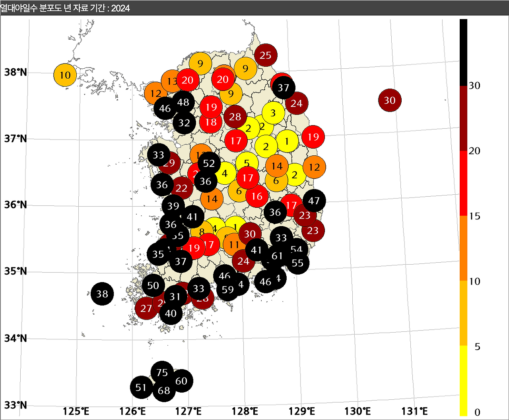Click the black marker labeled 61
509x420 pixels.
pyautogui.click(x=277, y=256)
